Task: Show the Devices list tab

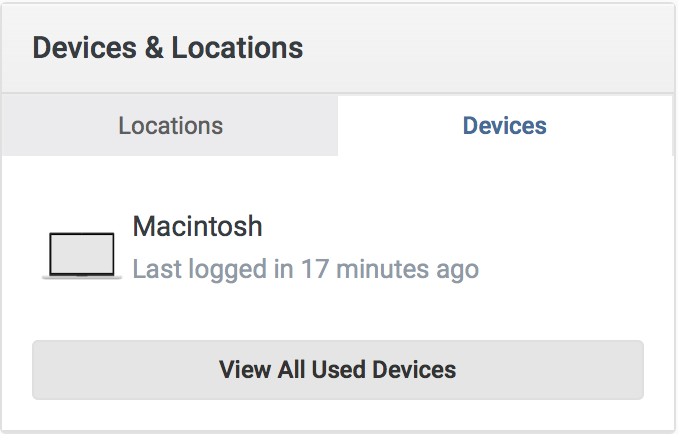Action: pos(504,126)
